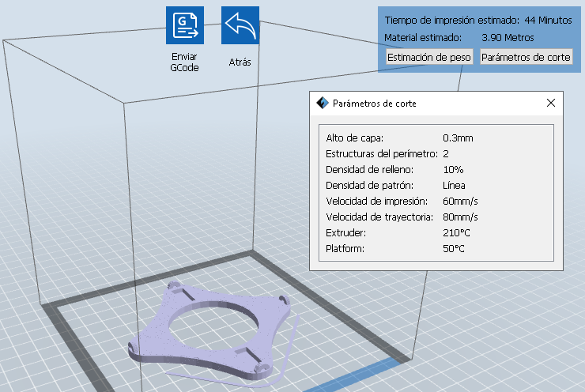This screenshot has width=585, height=392.
Task: Click 'Tiempo de impresión estimado:' text
Action: [x=451, y=20]
